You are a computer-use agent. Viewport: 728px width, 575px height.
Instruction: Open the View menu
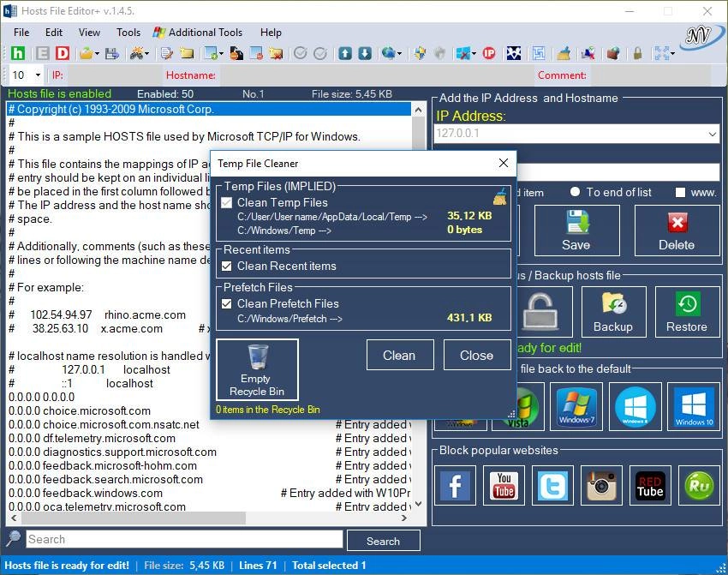[x=89, y=33]
